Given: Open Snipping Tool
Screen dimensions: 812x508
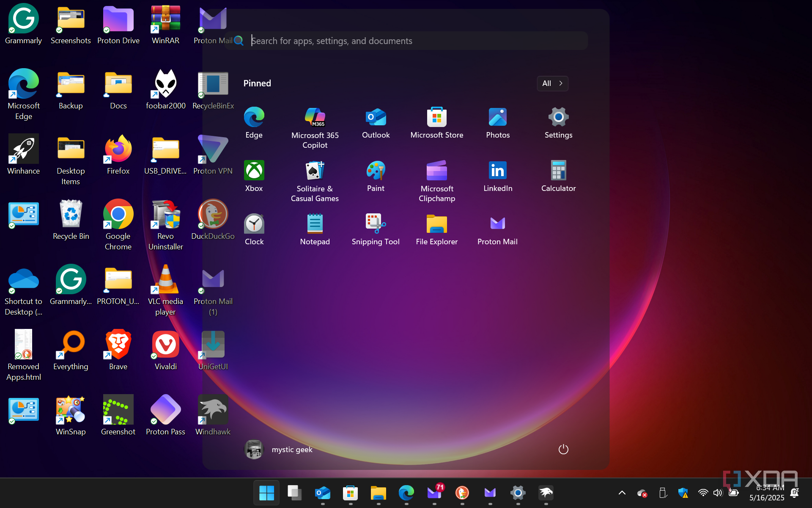Looking at the screenshot, I should [x=376, y=229].
